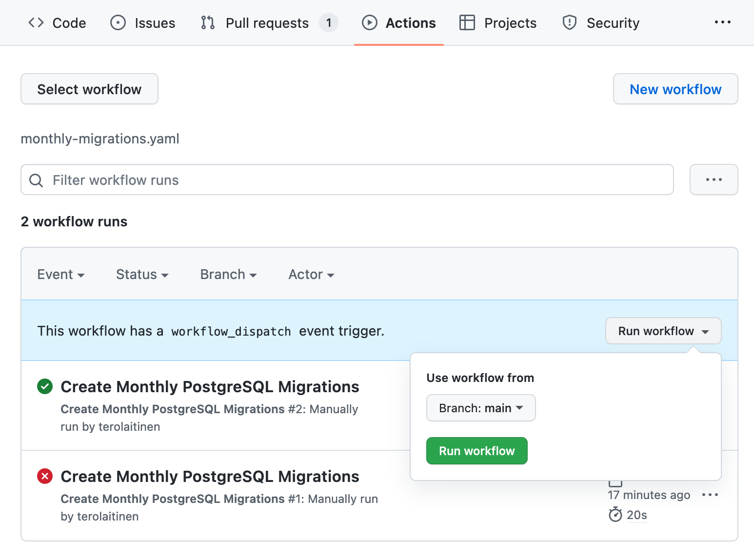This screenshot has height=560, width=754.
Task: Expand the Branch filter dropdown
Action: point(229,275)
